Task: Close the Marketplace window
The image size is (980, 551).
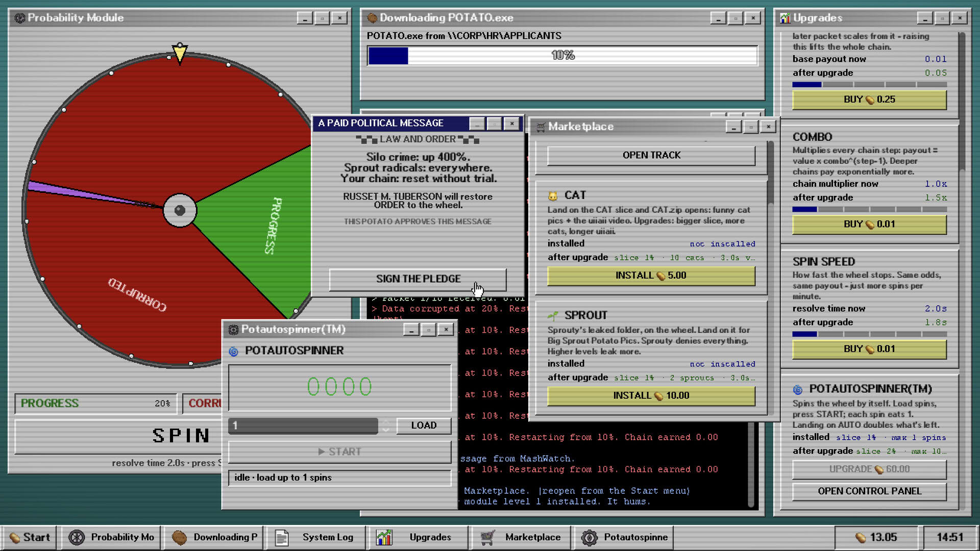Action: click(768, 127)
